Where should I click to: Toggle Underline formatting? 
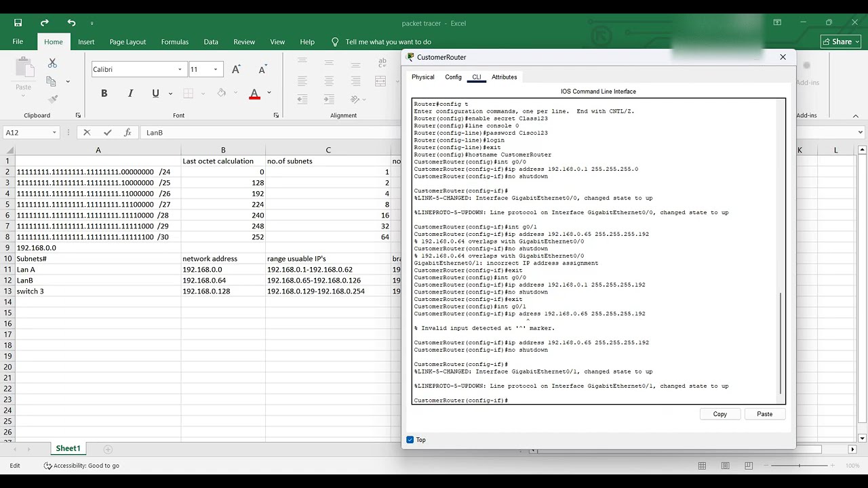click(x=155, y=94)
